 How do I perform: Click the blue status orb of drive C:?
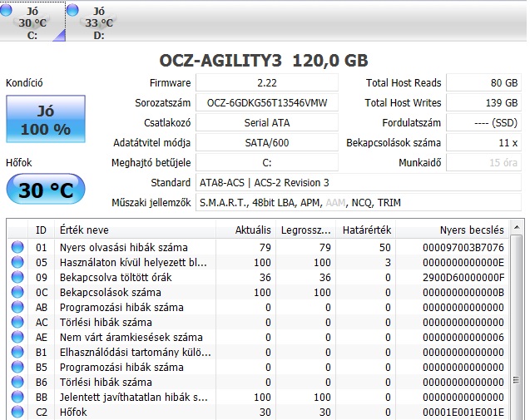pyautogui.click(x=6, y=9)
